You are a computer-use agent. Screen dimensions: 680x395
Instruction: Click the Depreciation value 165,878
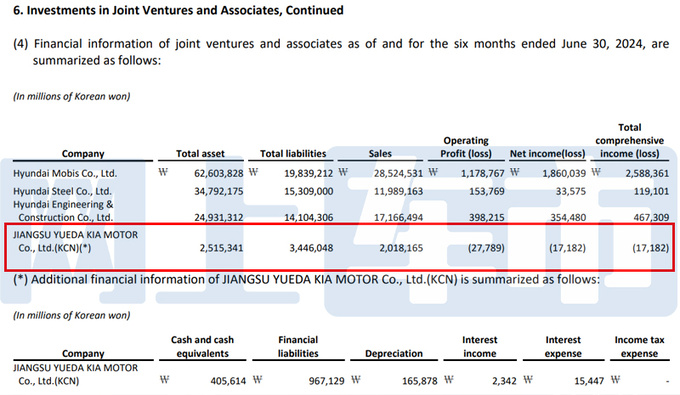419,381
